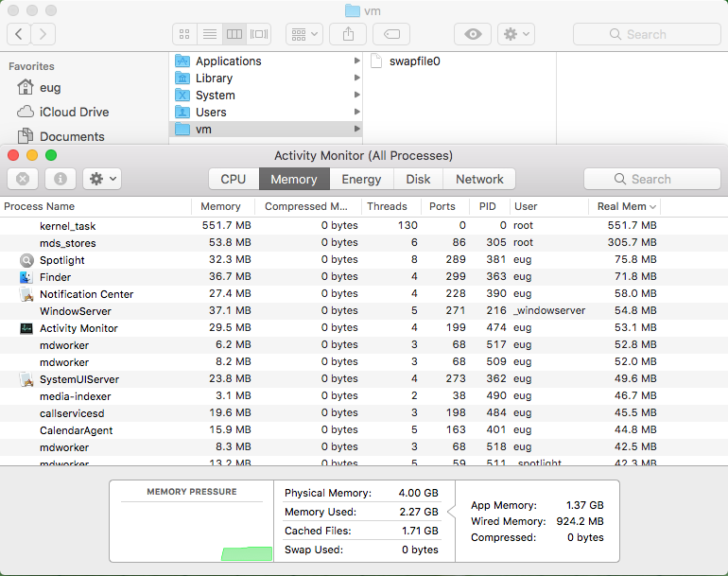Click the Finder Search field
Viewport: 728px width, 576px height.
(647, 34)
